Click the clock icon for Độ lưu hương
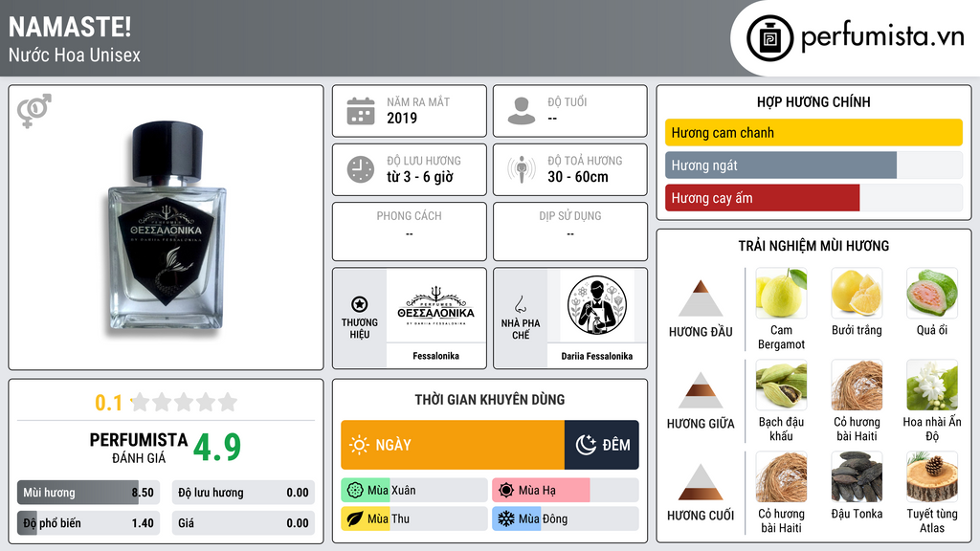The height and width of the screenshot is (551, 980). 361,169
